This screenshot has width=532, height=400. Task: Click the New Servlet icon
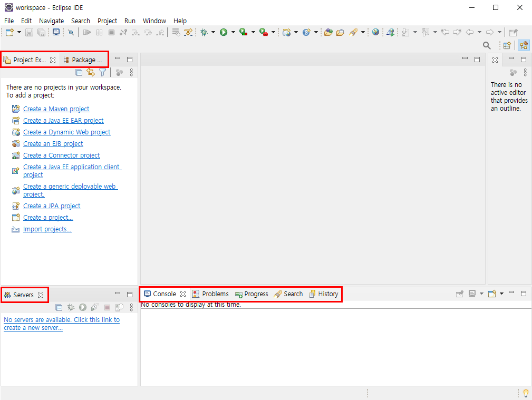pyautogui.click(x=306, y=32)
